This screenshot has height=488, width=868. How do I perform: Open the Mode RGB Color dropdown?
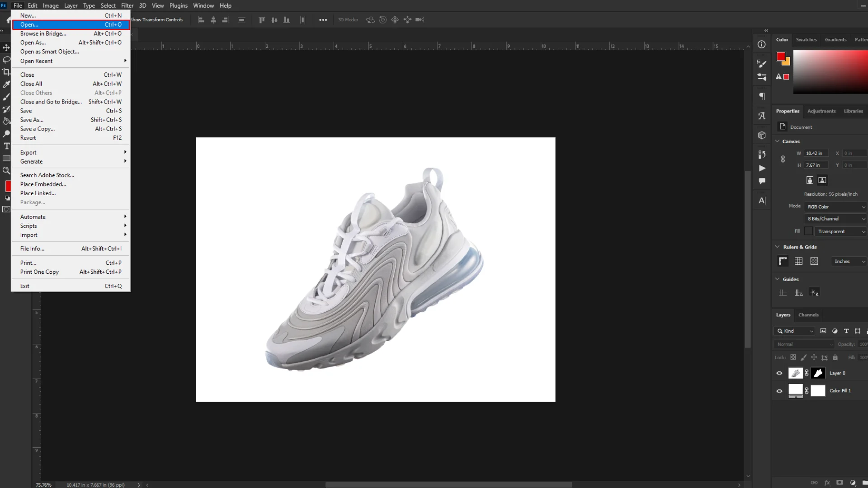click(x=835, y=207)
